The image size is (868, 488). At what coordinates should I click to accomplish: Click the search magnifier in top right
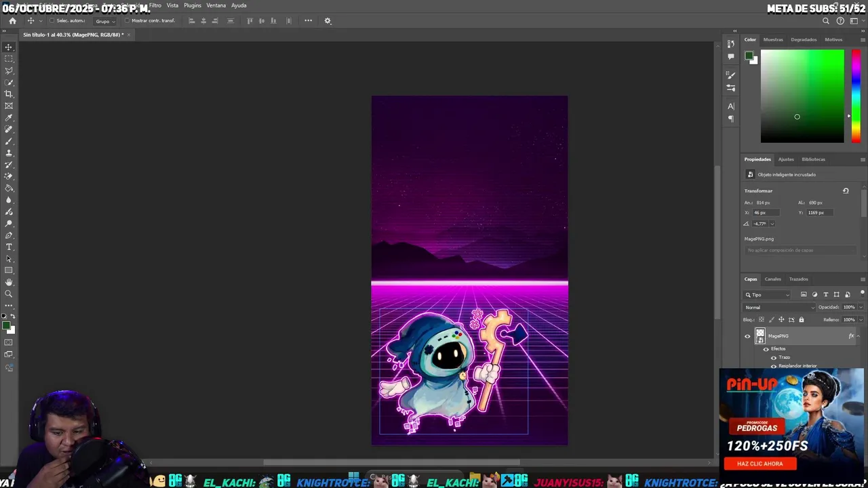826,21
